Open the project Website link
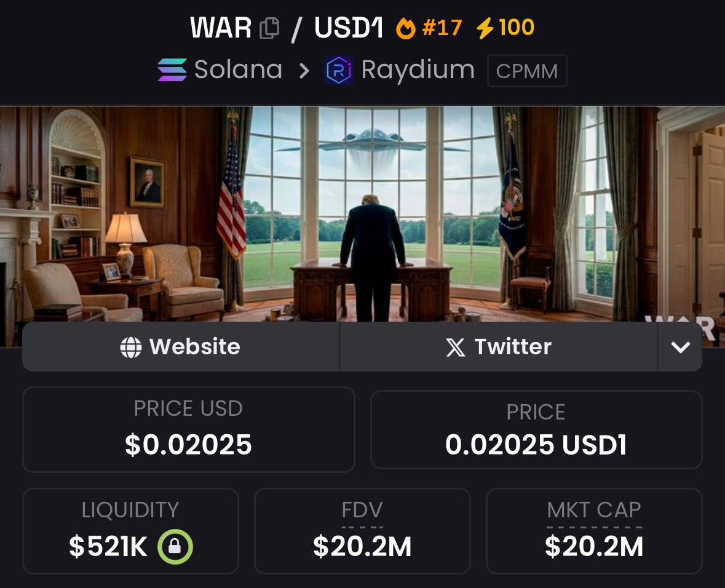The height and width of the screenshot is (588, 725). 181,347
